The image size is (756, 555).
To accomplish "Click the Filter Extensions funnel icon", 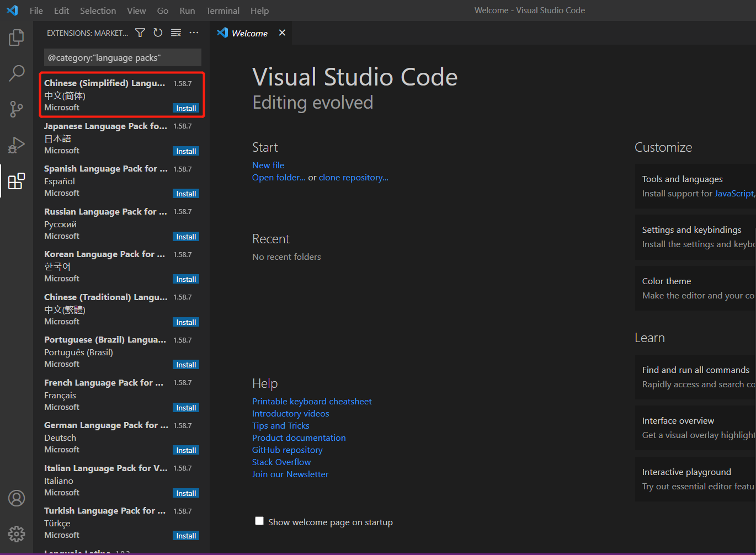I will [x=140, y=33].
